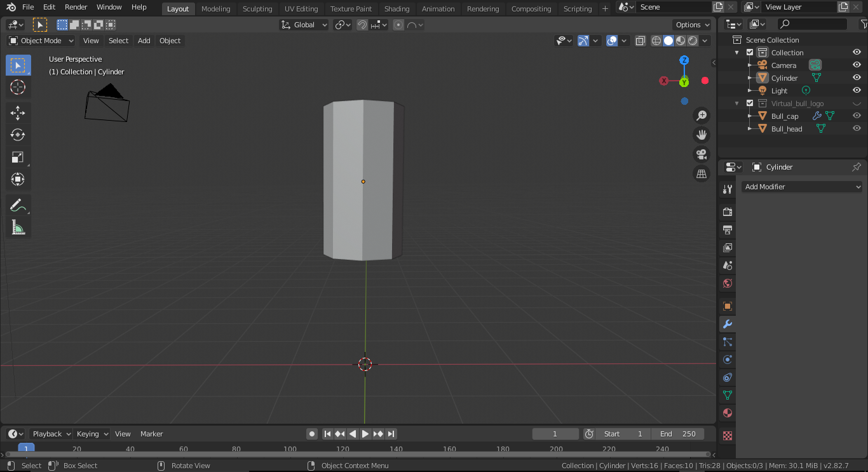Open the Modifier properties wrench tab
Image resolution: width=868 pixels, height=472 pixels.
click(728, 324)
